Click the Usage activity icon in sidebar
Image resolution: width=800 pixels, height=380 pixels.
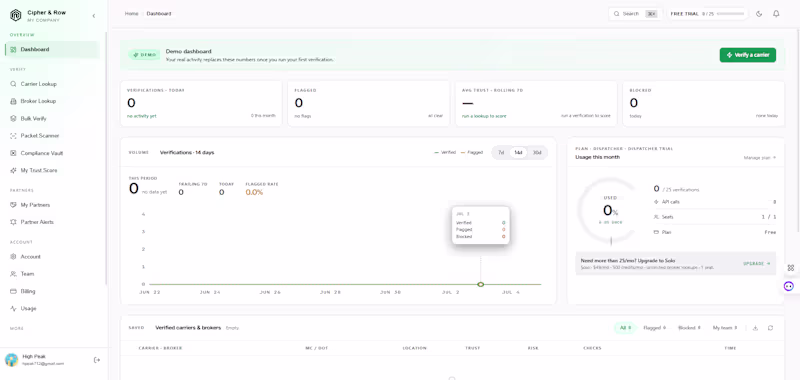(13, 309)
